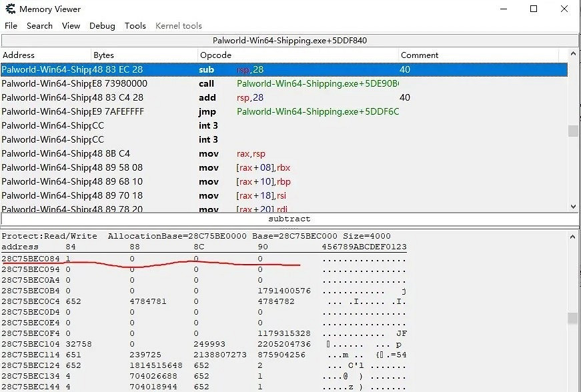Image resolution: width=581 pixels, height=392 pixels.
Task: Click the disassembler scrollbar down arrow
Action: pos(573,207)
